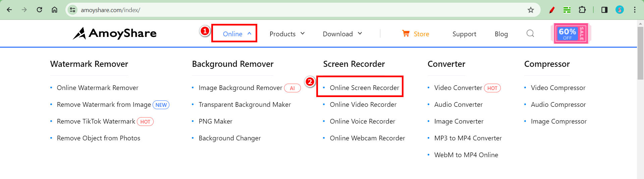644x179 pixels.
Task: Open Remove Object from Photos link
Action: coord(98,138)
